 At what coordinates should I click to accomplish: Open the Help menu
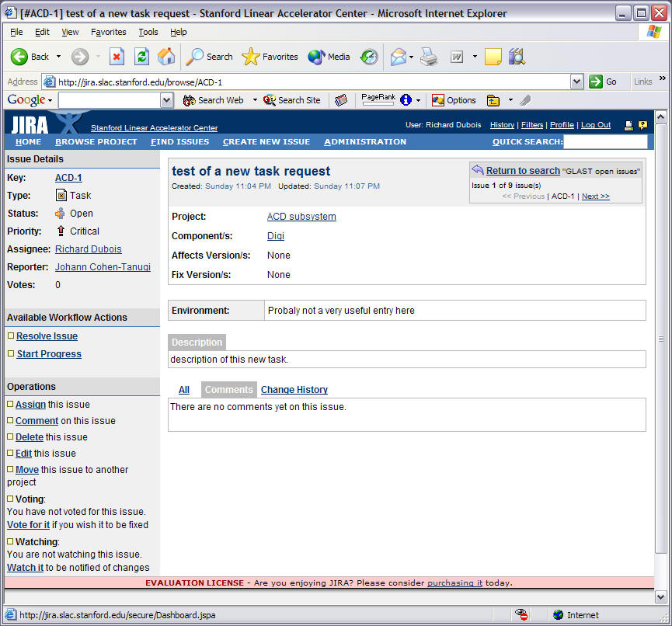tap(178, 32)
